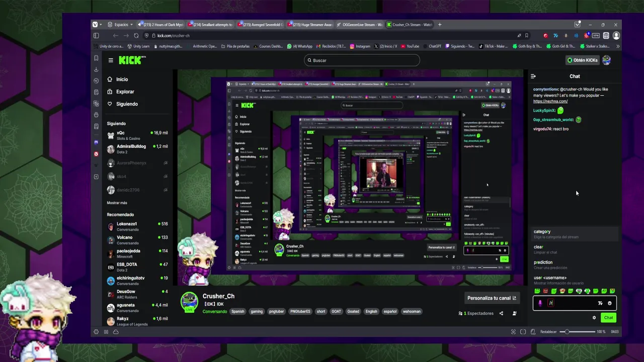
Task: Go back in browser history
Action: tap(115, 36)
